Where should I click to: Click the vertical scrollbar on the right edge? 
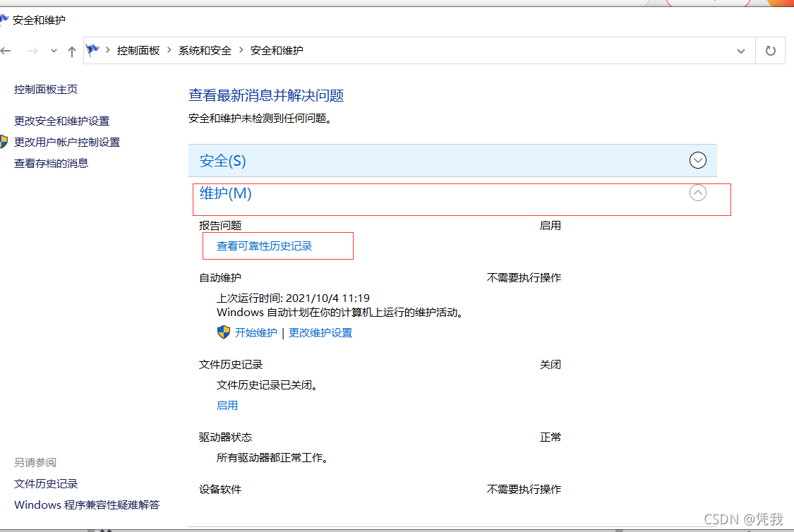coord(790,282)
